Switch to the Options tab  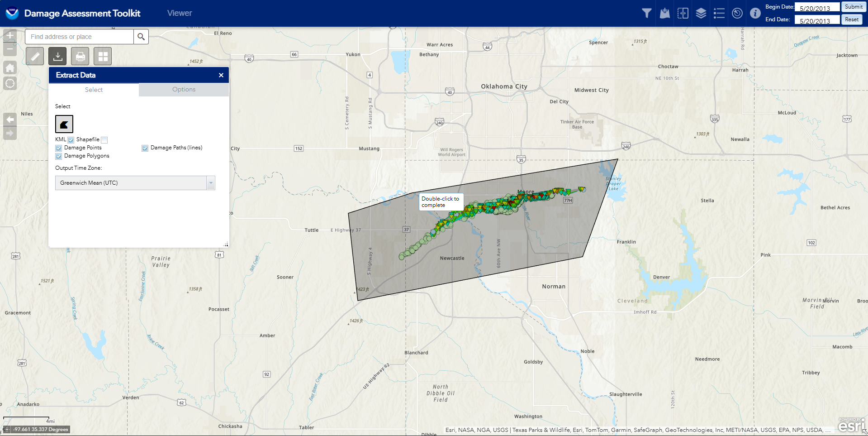pyautogui.click(x=184, y=90)
